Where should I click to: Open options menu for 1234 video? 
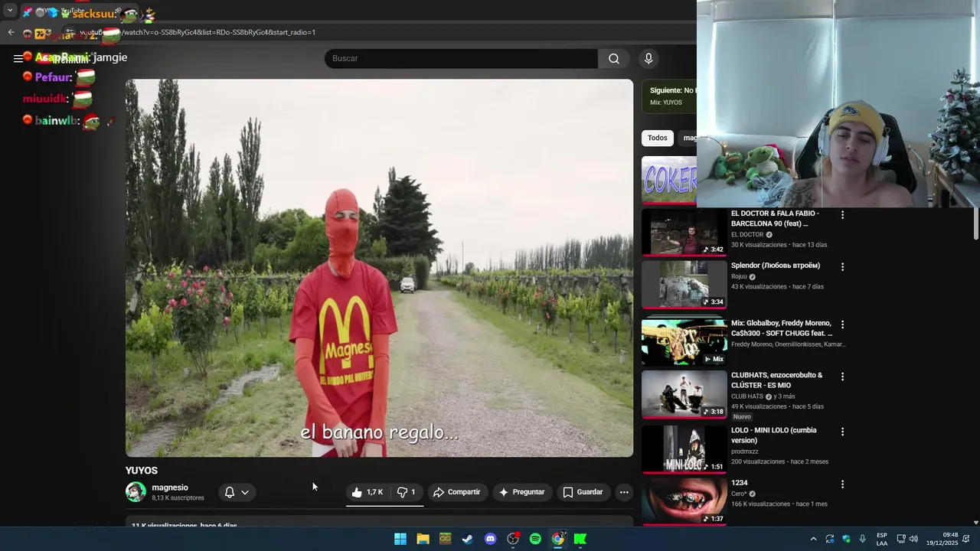pyautogui.click(x=842, y=484)
